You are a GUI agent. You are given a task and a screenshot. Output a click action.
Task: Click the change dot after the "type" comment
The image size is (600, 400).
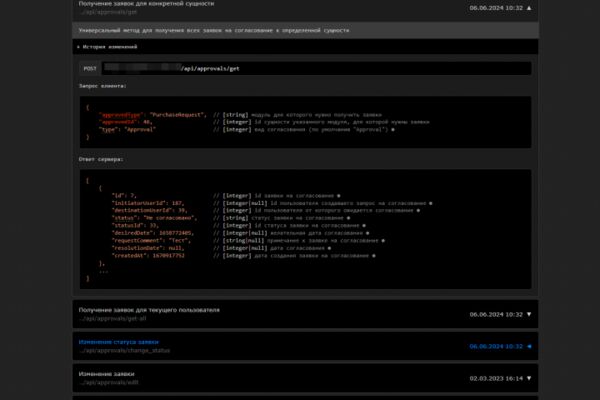tap(393, 130)
